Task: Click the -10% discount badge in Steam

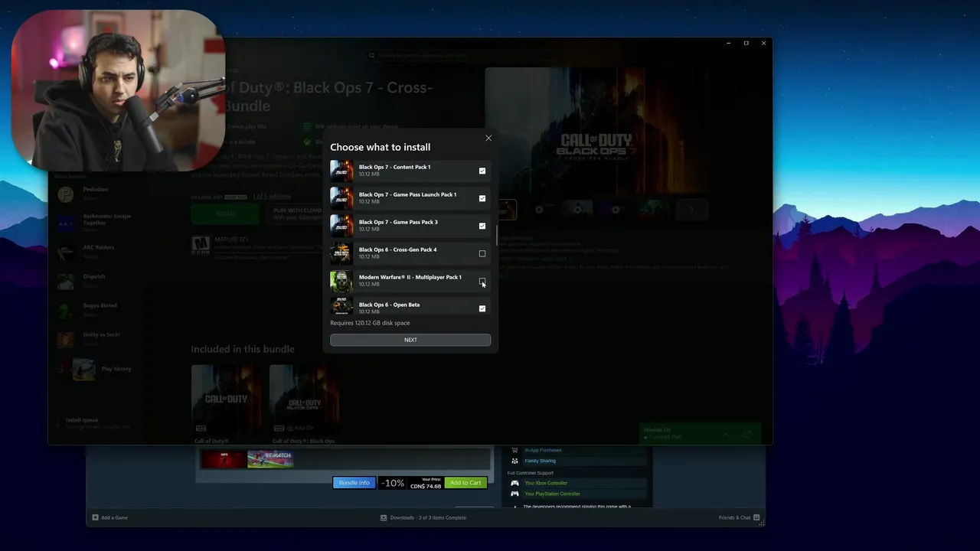Action: pos(393,483)
